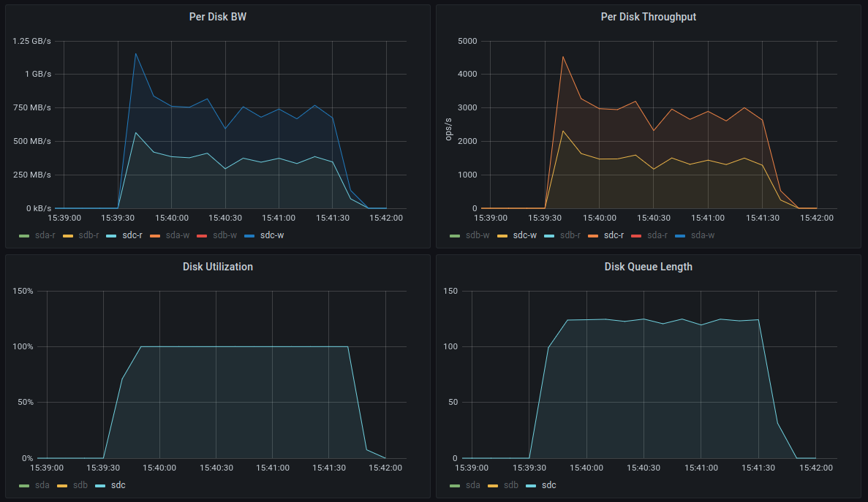Viewport: 868px width, 502px height.
Task: Toggle sdc-w series in Per Disk BW legend
Action: [273, 235]
